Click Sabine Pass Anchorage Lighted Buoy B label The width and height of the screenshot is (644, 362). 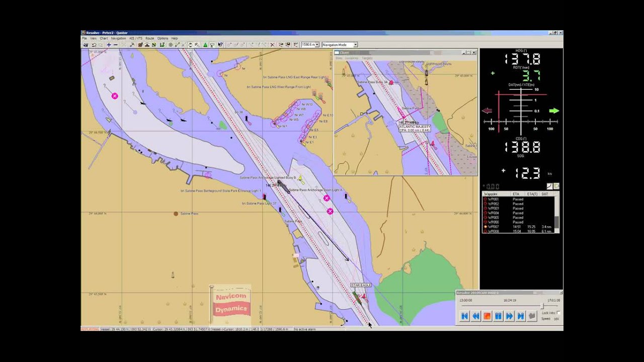coord(268,177)
